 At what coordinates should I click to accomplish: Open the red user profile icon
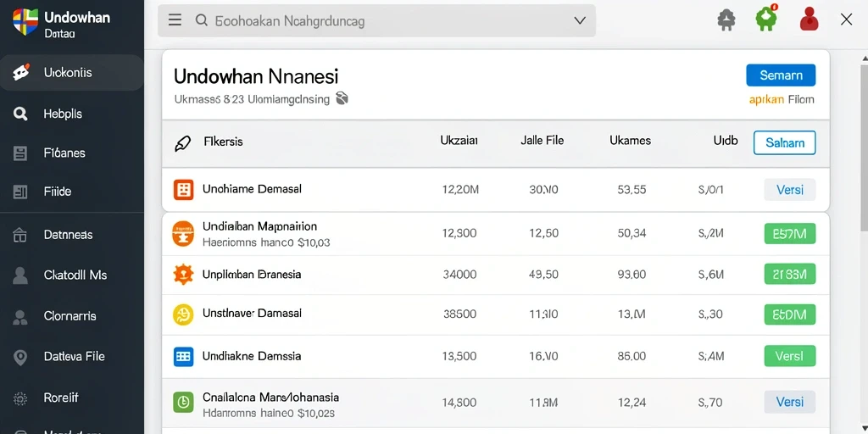click(x=809, y=19)
